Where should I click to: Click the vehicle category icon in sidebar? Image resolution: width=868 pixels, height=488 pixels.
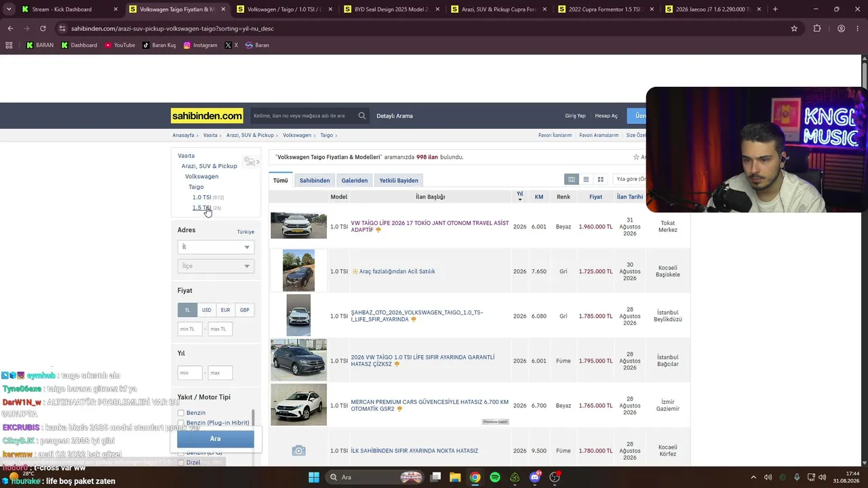coord(250,161)
